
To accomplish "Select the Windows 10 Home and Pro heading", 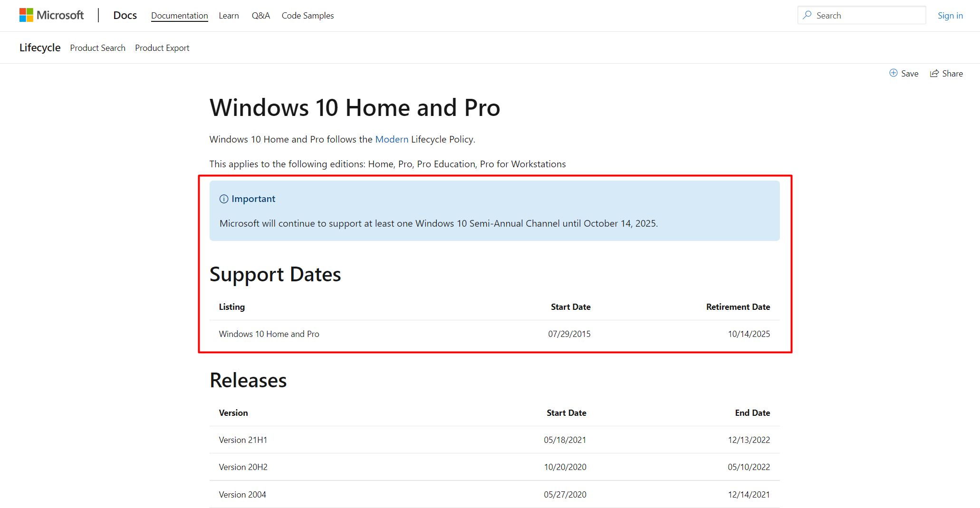I will [355, 108].
